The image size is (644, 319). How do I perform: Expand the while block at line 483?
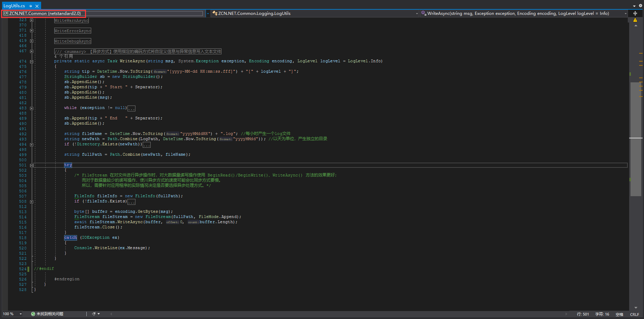click(31, 108)
